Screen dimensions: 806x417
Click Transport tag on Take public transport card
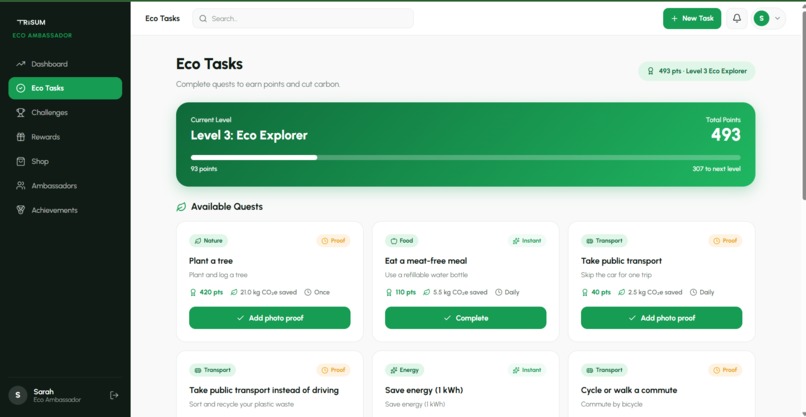tap(604, 241)
